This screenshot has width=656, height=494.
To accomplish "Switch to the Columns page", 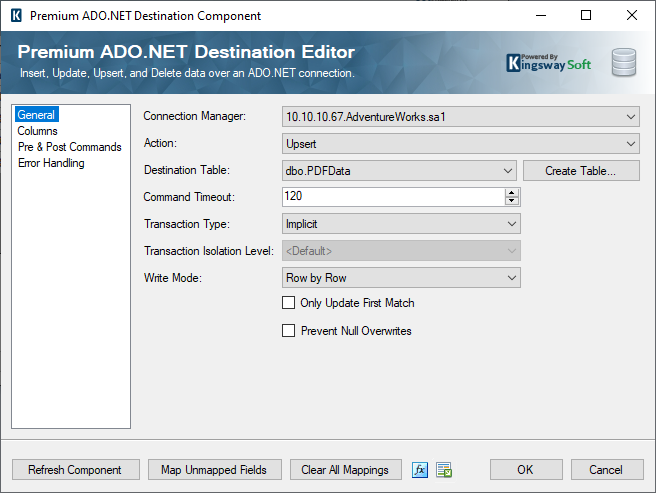I will 37,131.
